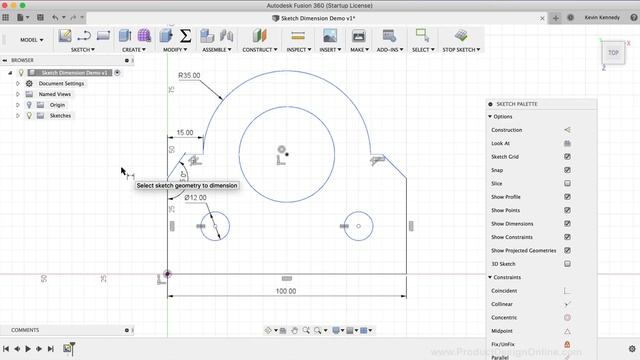Click the Offset Plane construct icon
The width and height of the screenshot is (640, 360).
(x=259, y=36)
